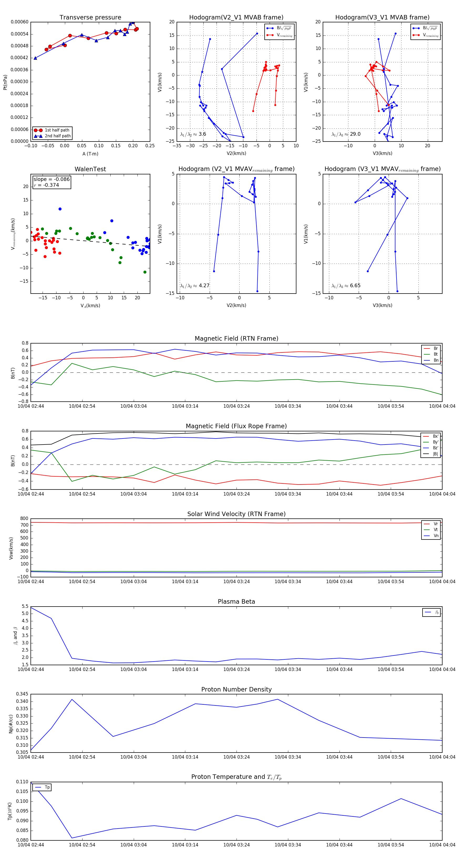Select the Br legend entry
Screen dimensions: 473x868
tap(431, 349)
